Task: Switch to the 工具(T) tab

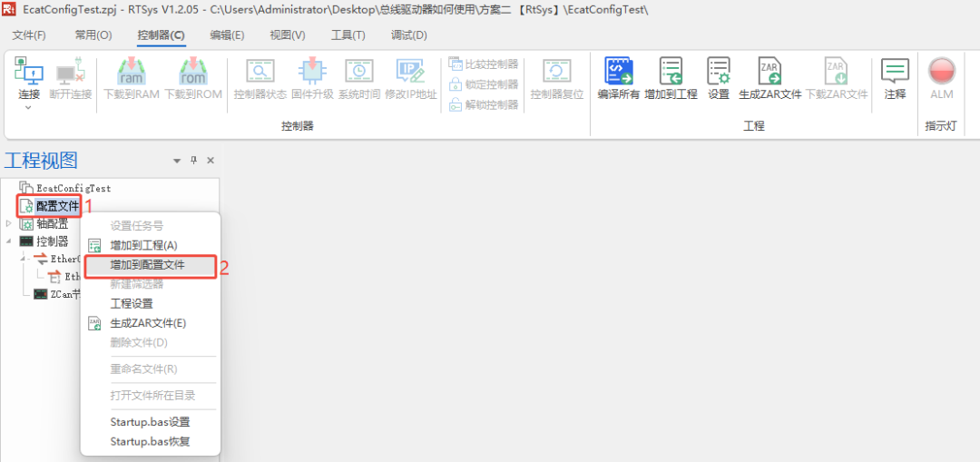Action: point(348,35)
